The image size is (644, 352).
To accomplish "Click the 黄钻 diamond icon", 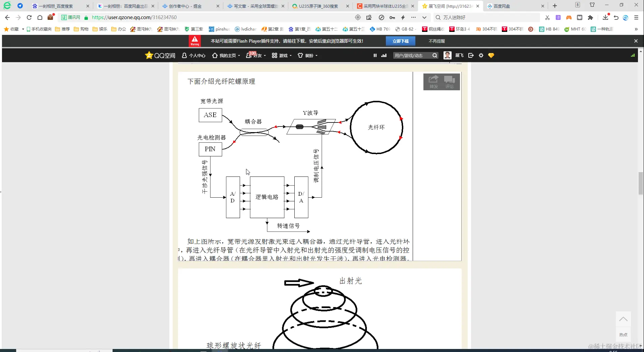I will click(491, 55).
